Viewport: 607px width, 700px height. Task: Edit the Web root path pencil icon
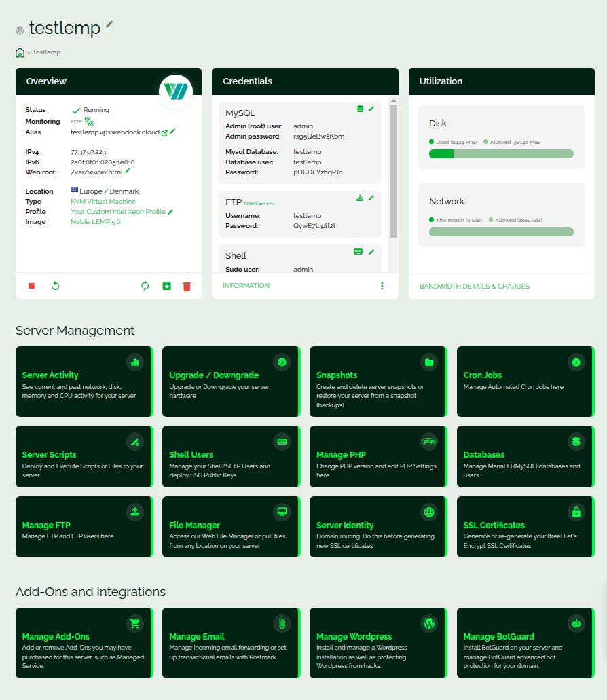[128, 172]
